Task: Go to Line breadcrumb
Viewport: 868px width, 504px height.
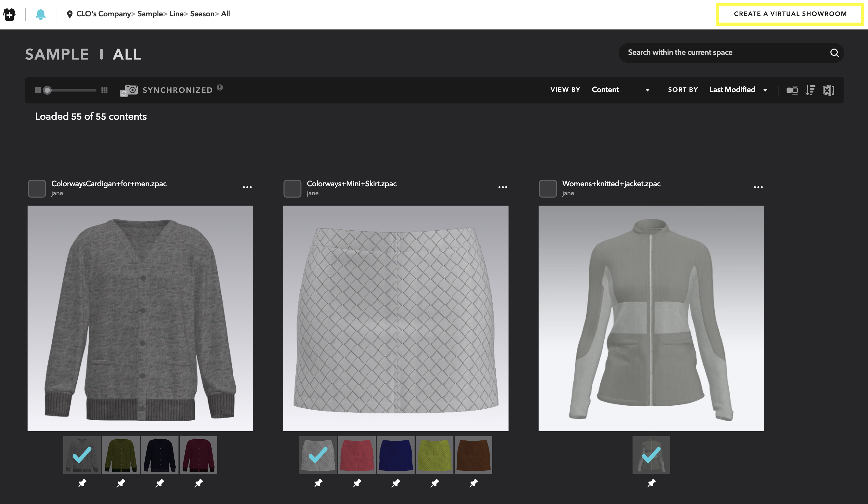Action: [176, 14]
